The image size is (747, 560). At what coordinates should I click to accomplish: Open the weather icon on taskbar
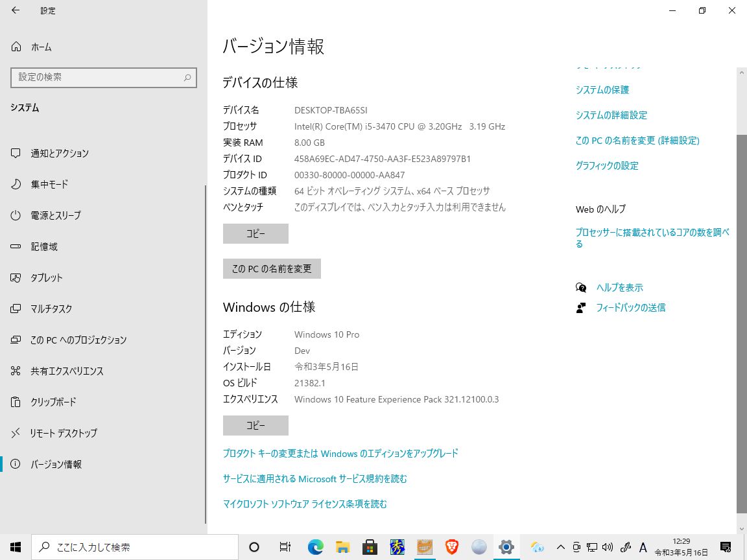[x=538, y=547]
